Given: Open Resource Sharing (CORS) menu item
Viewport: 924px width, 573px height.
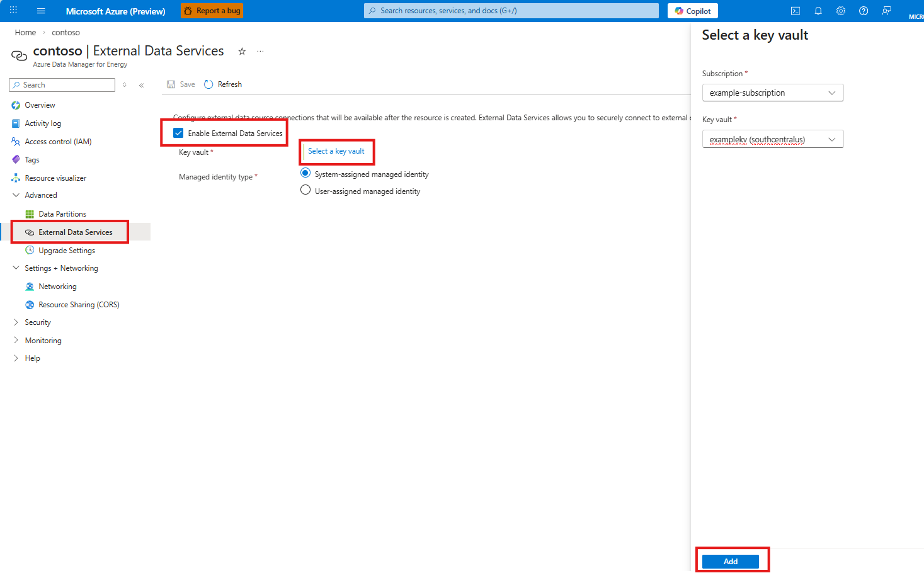Looking at the screenshot, I should pos(79,305).
